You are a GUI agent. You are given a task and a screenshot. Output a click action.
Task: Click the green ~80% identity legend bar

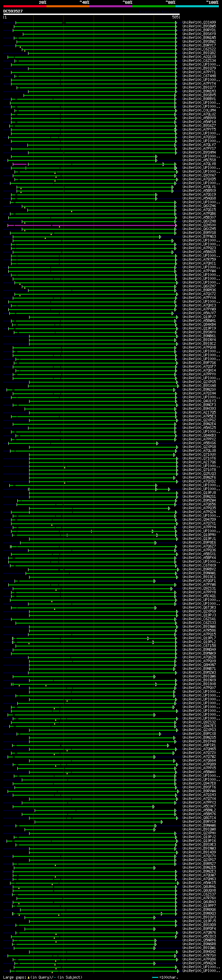pos(154,6)
